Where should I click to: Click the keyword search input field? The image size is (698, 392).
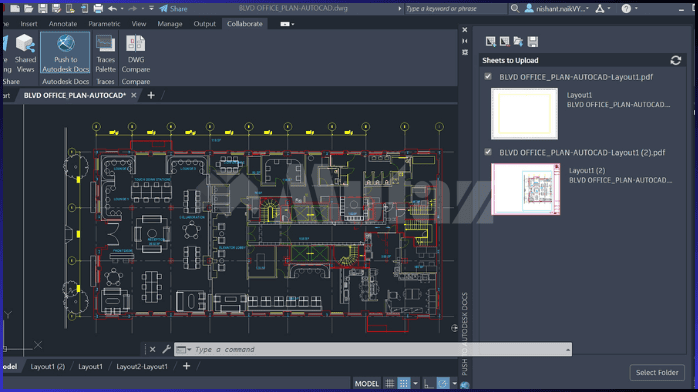[455, 8]
